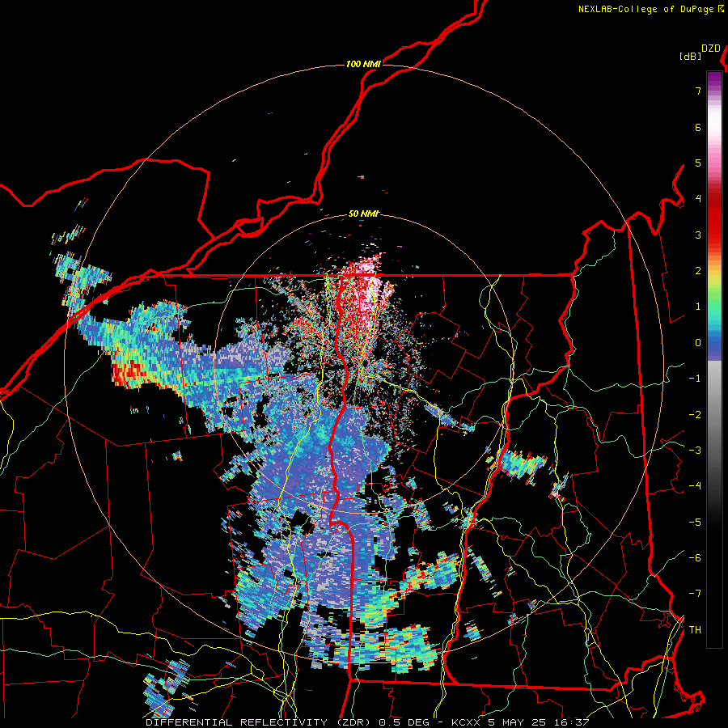Click the TH label on the color scale
This screenshot has width=728, height=728.
pyautogui.click(x=695, y=630)
